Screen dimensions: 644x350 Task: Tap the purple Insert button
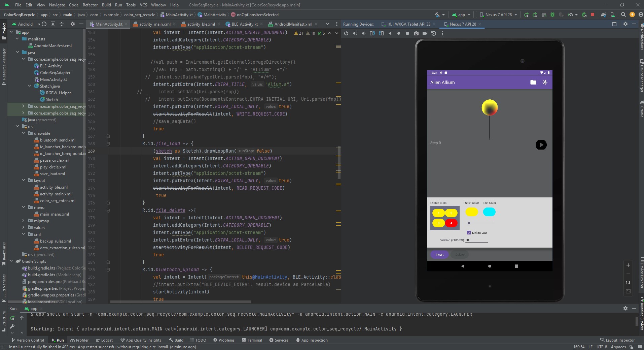coord(439,255)
